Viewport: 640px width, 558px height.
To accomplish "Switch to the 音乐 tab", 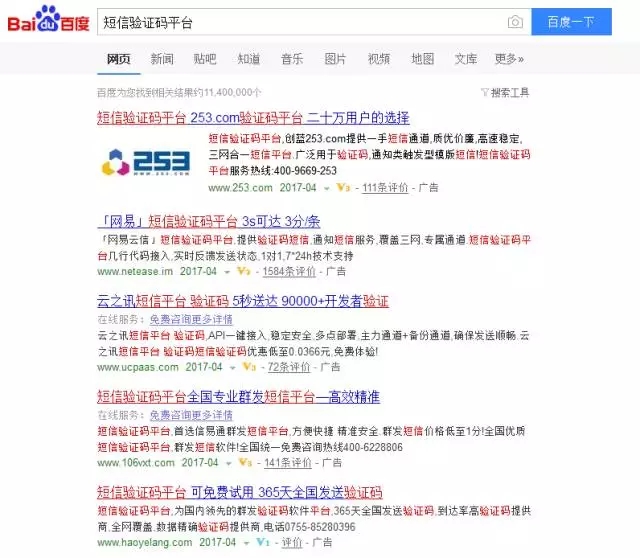I will [x=292, y=59].
